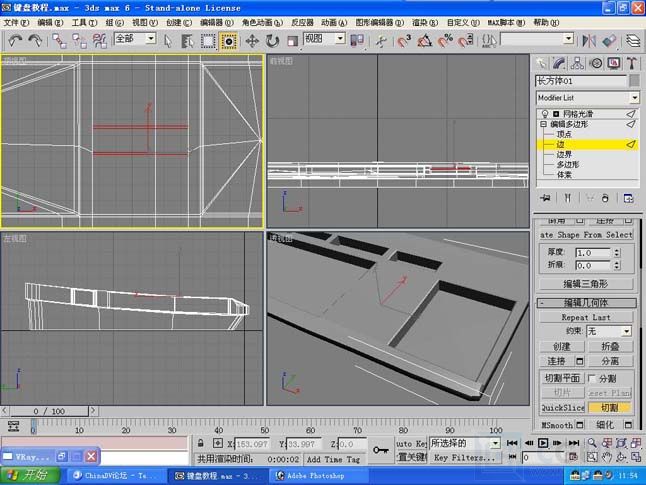Screen dimensions: 646x485
Task: Click the object color swatch beside 长方体01
Action: click(x=634, y=80)
